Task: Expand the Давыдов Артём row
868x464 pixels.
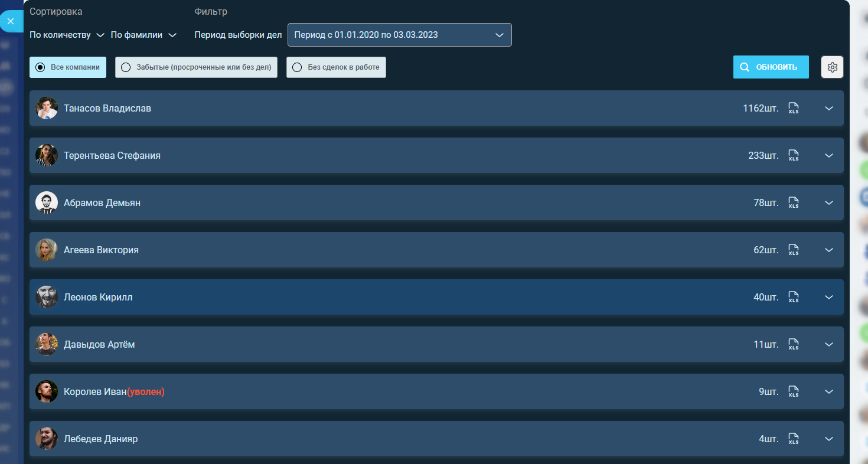Action: tap(829, 344)
